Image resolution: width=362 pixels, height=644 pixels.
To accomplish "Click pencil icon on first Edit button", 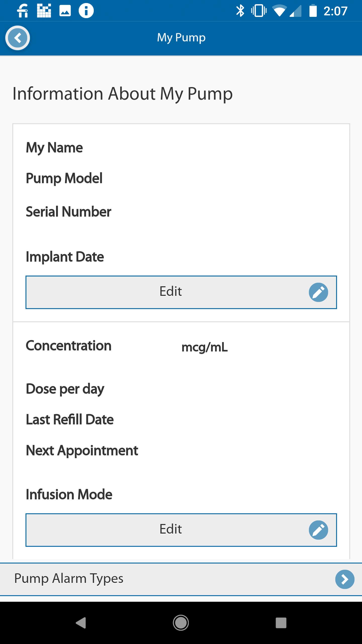I will (x=318, y=292).
